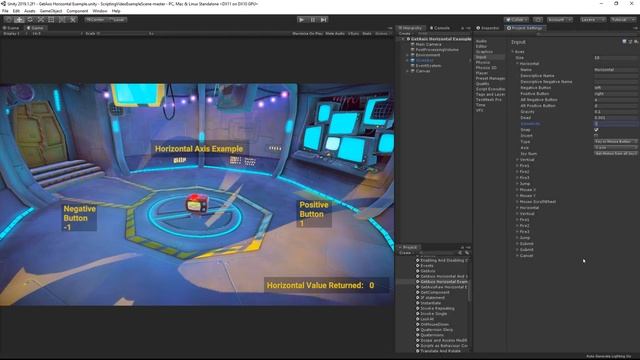Click the LookAt scene icon in Project

point(418,319)
